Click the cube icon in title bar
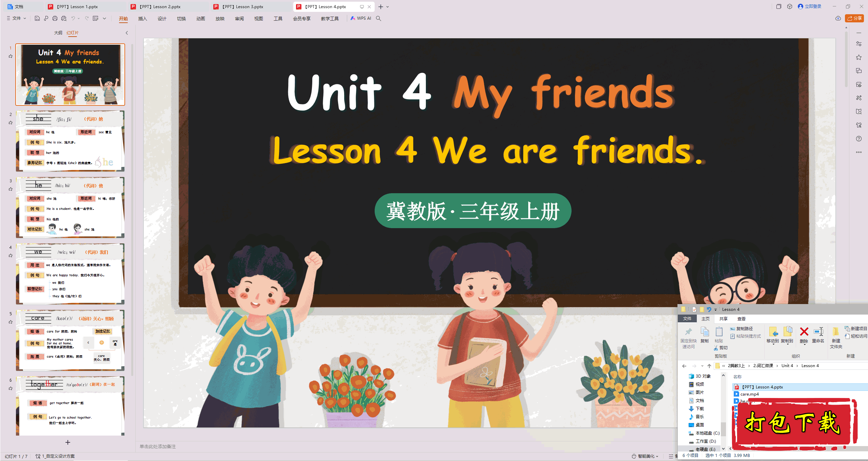This screenshot has width=868, height=461. pyautogui.click(x=790, y=6)
